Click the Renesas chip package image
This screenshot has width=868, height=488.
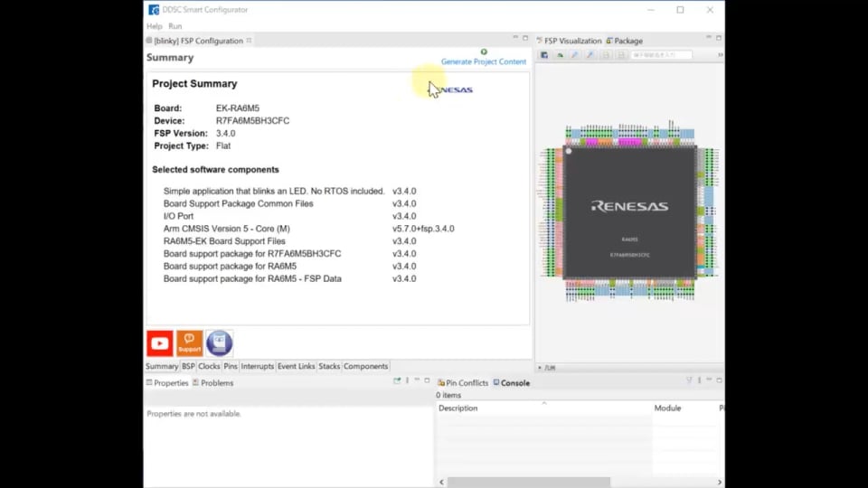(x=630, y=211)
